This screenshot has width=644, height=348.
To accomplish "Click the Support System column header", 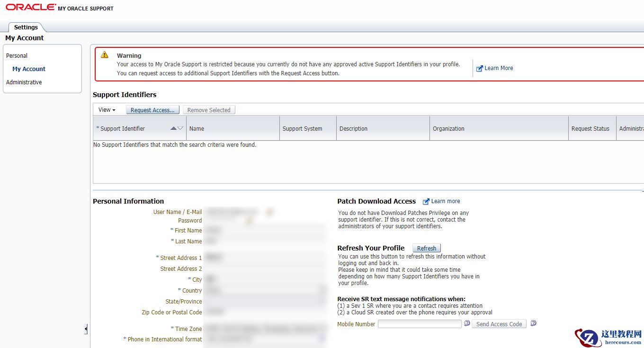I will click(308, 128).
